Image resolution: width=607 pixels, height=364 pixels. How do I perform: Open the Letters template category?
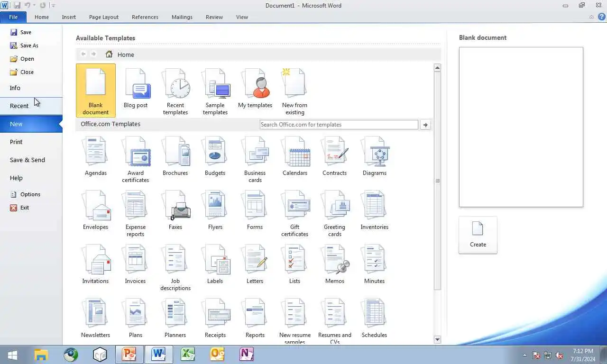255,264
